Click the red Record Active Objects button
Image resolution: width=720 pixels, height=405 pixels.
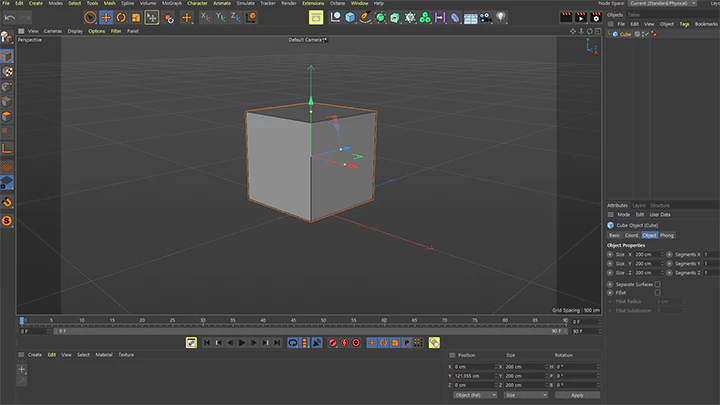pyautogui.click(x=332, y=343)
